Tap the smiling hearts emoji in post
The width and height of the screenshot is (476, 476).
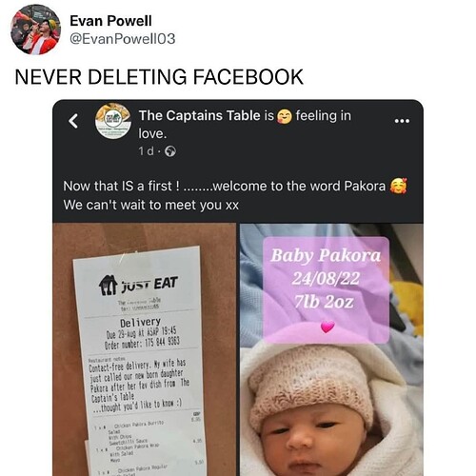point(399,186)
